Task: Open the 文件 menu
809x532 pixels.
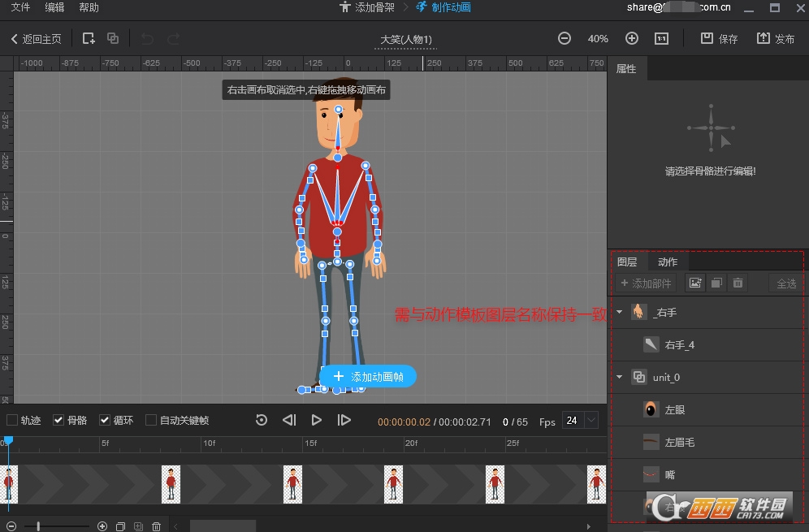Action: click(x=20, y=7)
